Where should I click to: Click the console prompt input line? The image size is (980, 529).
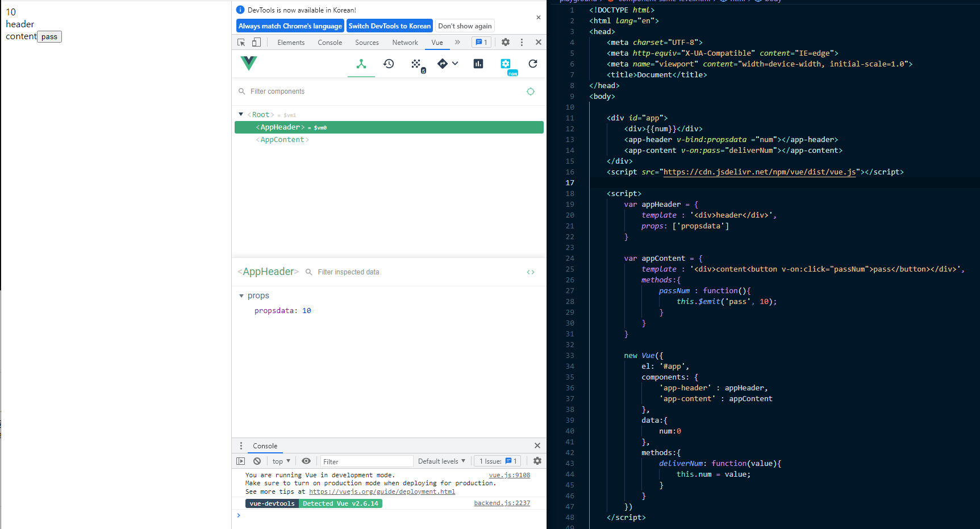[x=389, y=515]
